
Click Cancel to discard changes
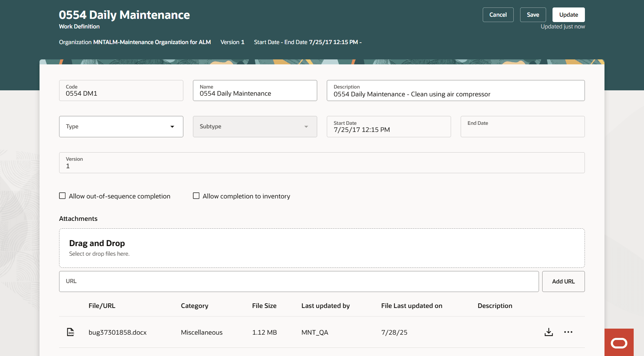pos(498,15)
